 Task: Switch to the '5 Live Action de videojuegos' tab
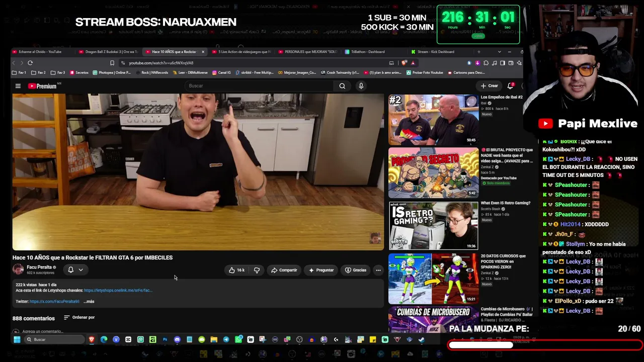tap(242, 52)
